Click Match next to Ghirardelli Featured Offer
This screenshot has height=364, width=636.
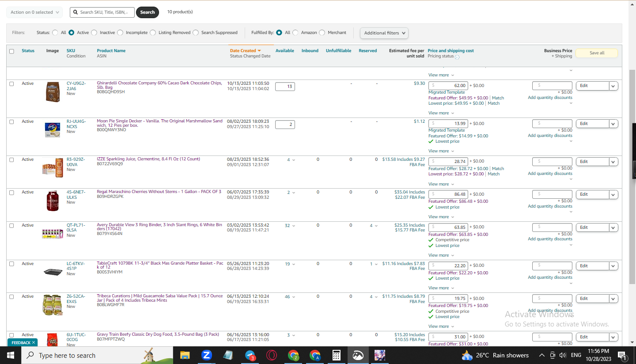(x=498, y=98)
